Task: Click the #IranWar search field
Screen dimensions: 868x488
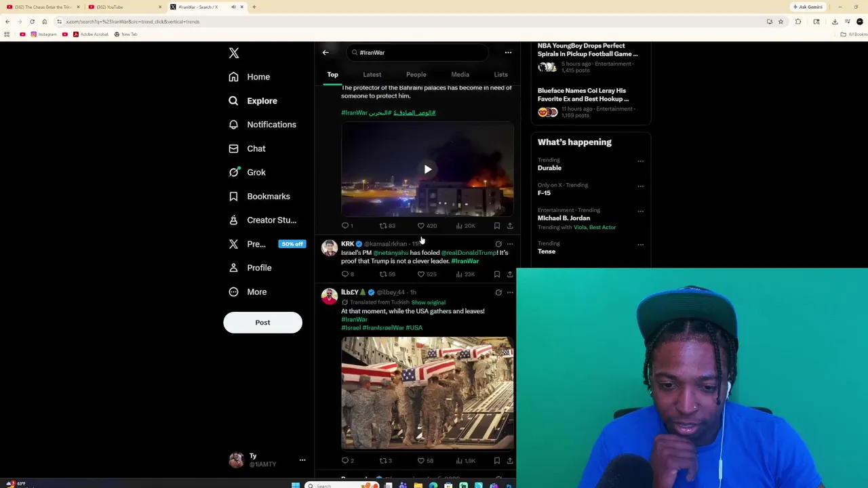Action: pos(417,52)
